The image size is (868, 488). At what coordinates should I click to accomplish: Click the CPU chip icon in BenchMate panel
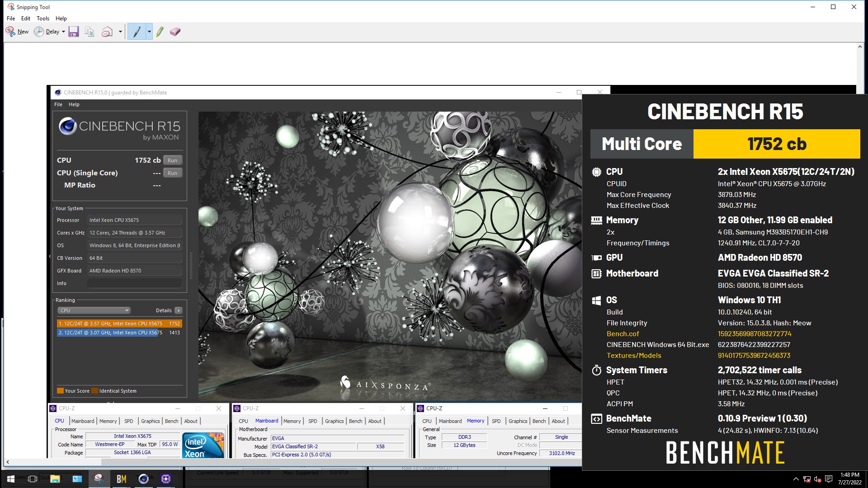[596, 172]
